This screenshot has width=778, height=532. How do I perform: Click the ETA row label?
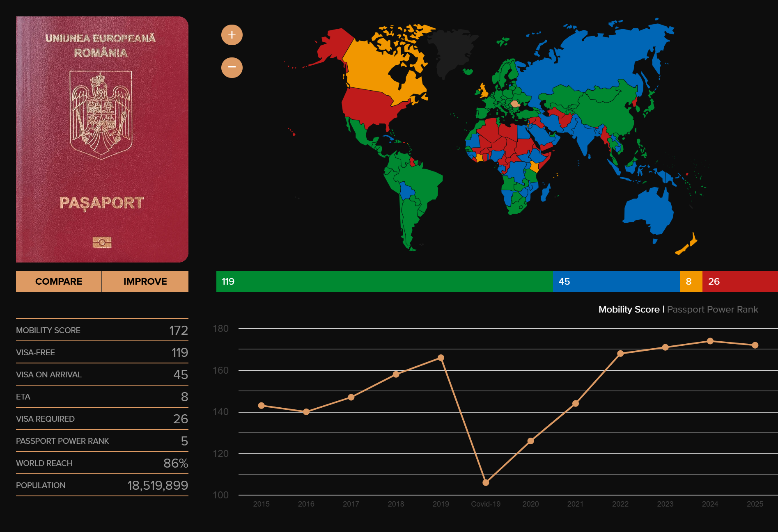coord(23,397)
